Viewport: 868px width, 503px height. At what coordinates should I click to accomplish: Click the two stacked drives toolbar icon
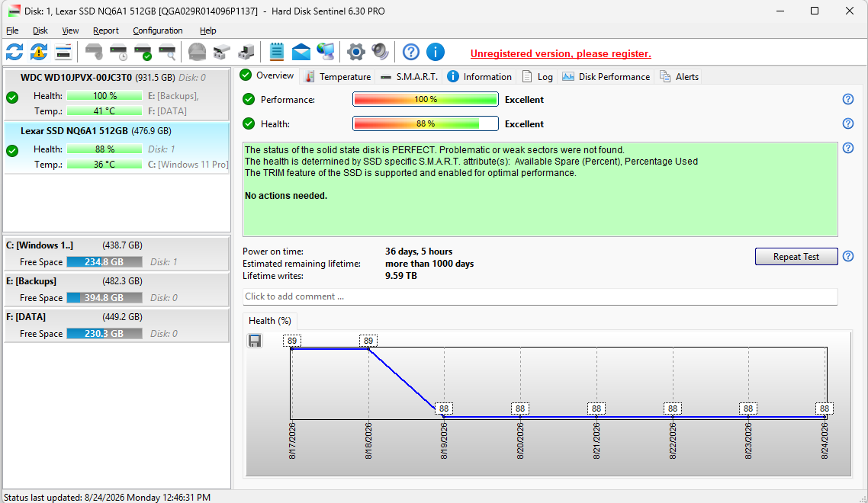click(x=221, y=52)
